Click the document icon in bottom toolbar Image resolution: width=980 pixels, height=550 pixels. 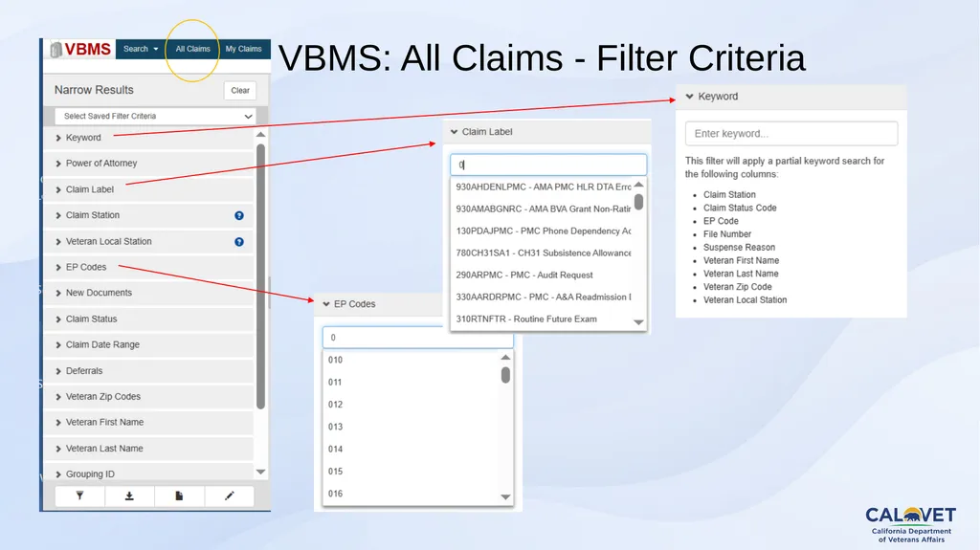[179, 495]
